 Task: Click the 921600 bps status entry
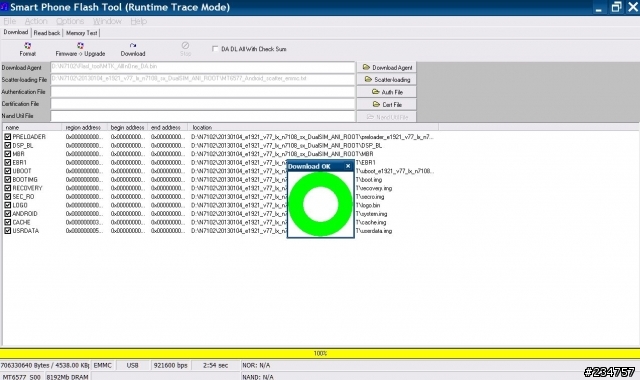coord(171,365)
